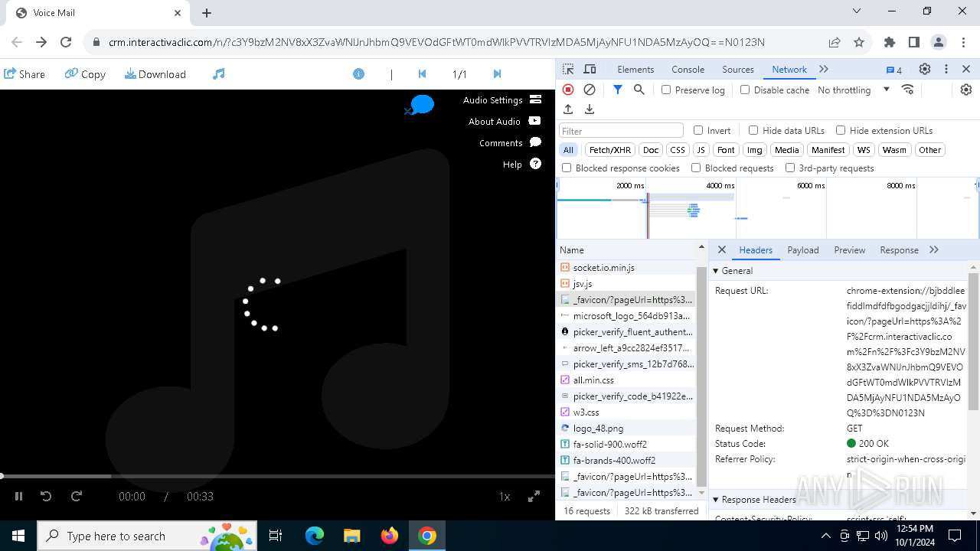This screenshot has width=980, height=551.
Task: Click the Download button
Action: (x=155, y=74)
